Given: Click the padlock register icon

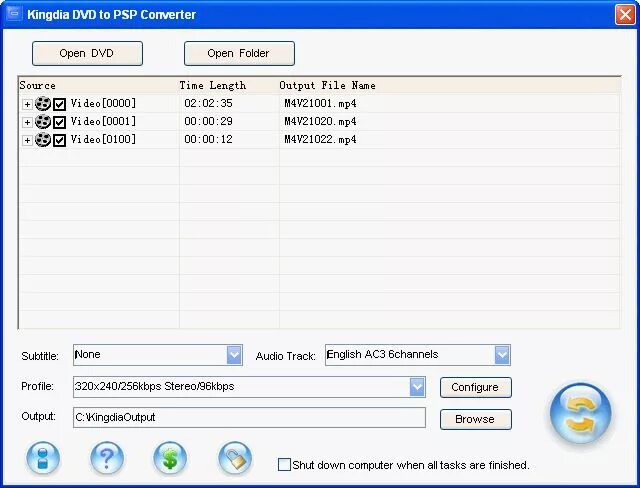Looking at the screenshot, I should [x=235, y=458].
